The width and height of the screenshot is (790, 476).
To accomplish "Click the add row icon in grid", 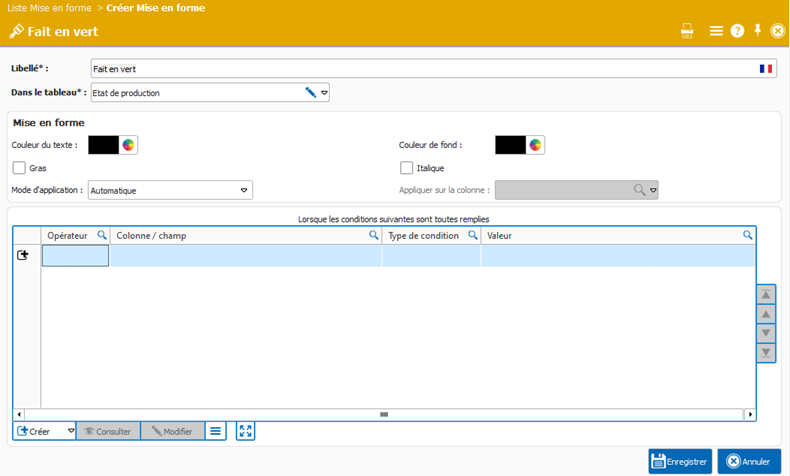I will click(x=23, y=256).
